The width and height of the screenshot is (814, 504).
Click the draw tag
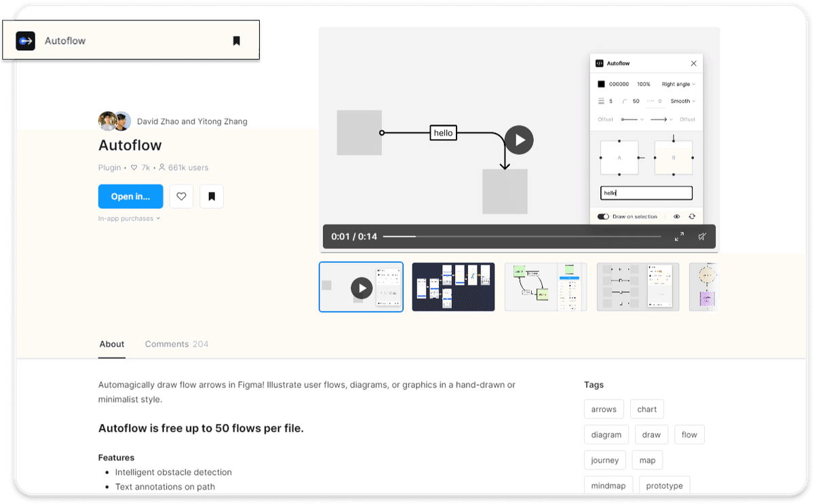(x=651, y=435)
